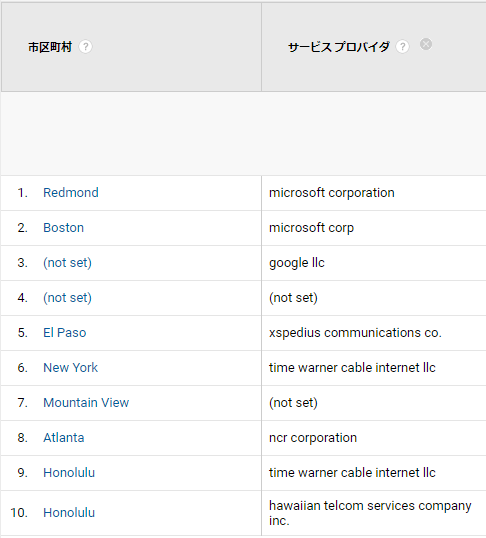The image size is (486, 538).
Task: Sort by the サービス プロバイダ column header
Action: pos(339,47)
